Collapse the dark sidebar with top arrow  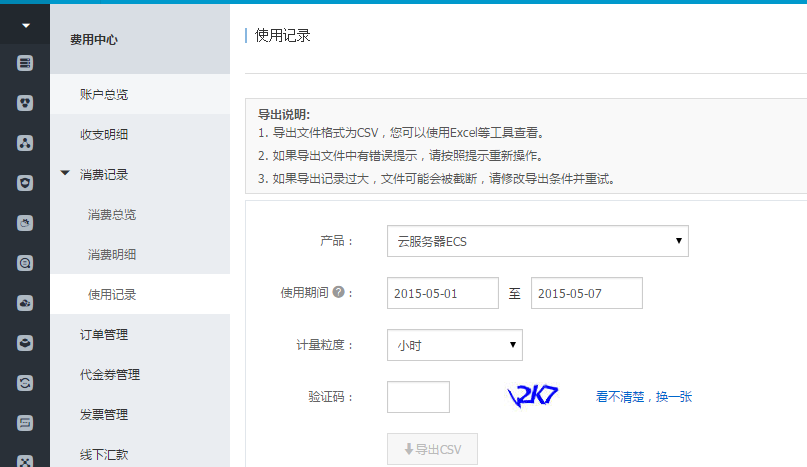(x=25, y=24)
